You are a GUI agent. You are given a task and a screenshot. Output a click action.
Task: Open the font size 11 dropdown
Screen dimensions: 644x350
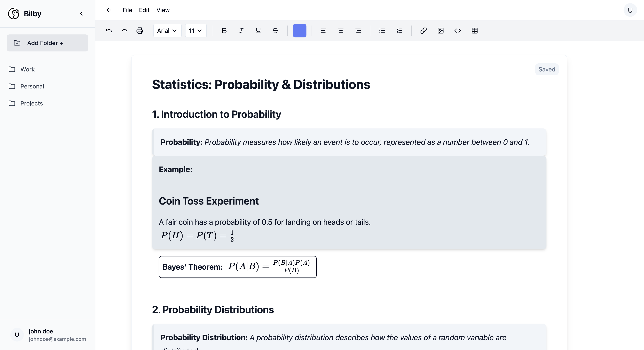(x=195, y=31)
